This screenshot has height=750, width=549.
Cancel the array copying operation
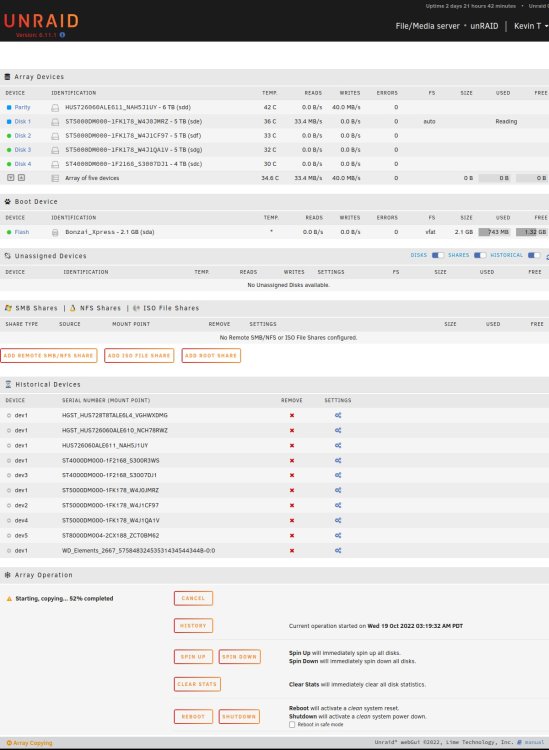(x=193, y=598)
